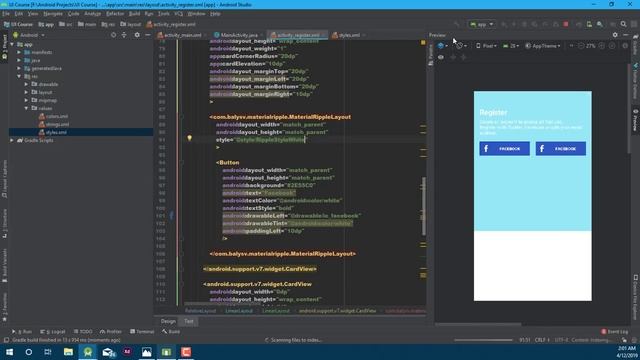Open Task View on the taskbar
640x360 pixels.
[x=48, y=352]
